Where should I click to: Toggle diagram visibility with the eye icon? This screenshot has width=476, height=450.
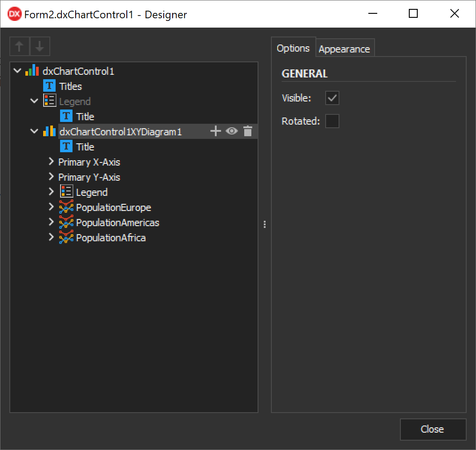[232, 131]
